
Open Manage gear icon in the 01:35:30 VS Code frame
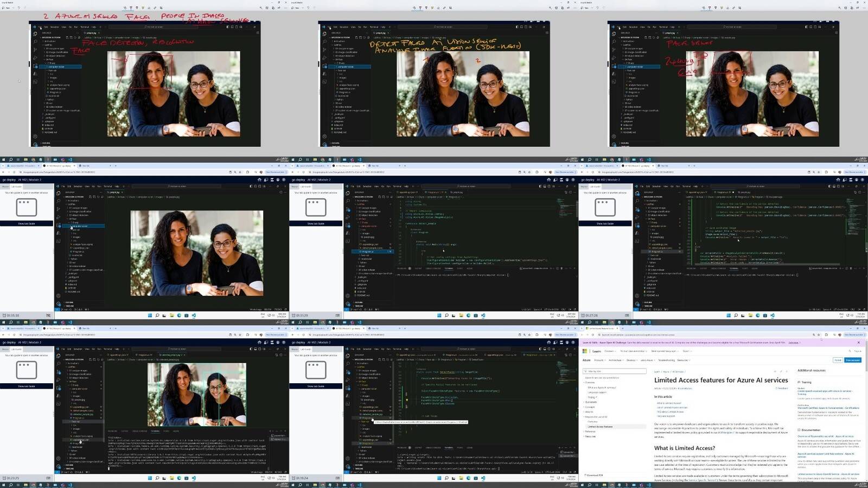(59, 303)
